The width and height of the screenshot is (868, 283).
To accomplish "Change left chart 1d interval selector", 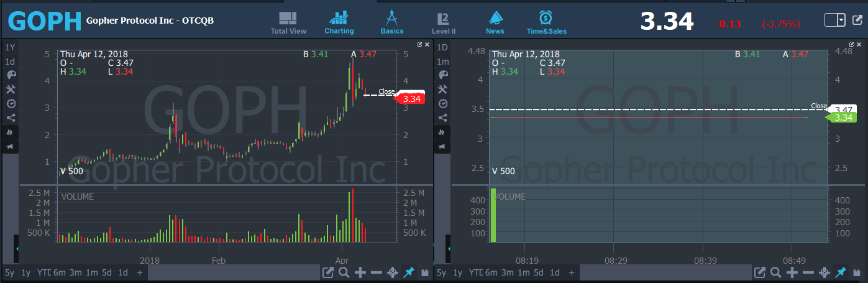I will pos(10,62).
